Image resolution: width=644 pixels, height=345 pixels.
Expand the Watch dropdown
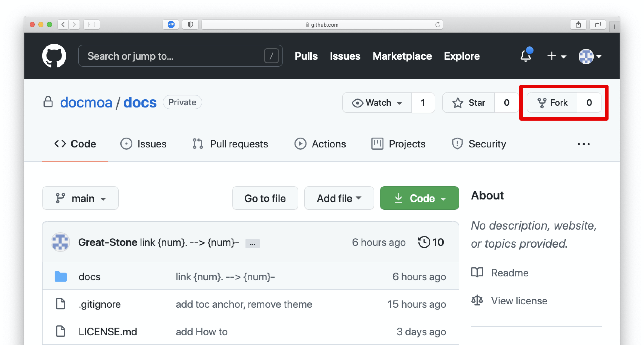point(377,103)
